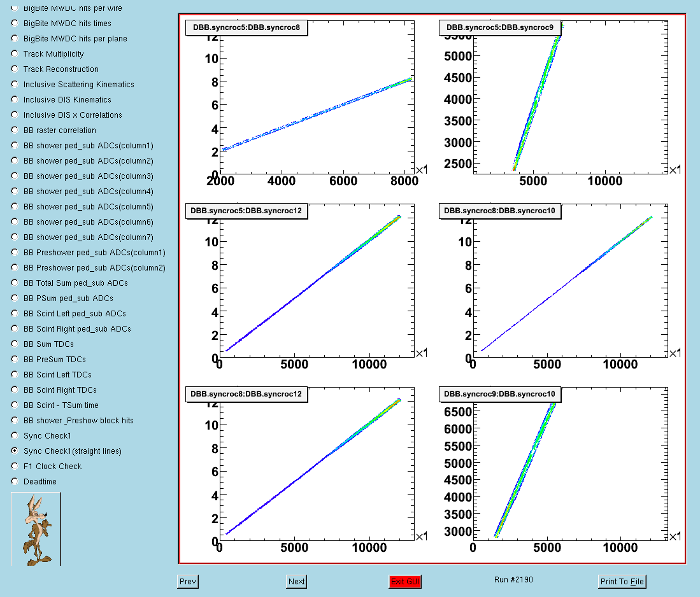Pick BB shower ped_sub ADCs(column6)
The height and width of the screenshot is (597, 700).
(15, 221)
